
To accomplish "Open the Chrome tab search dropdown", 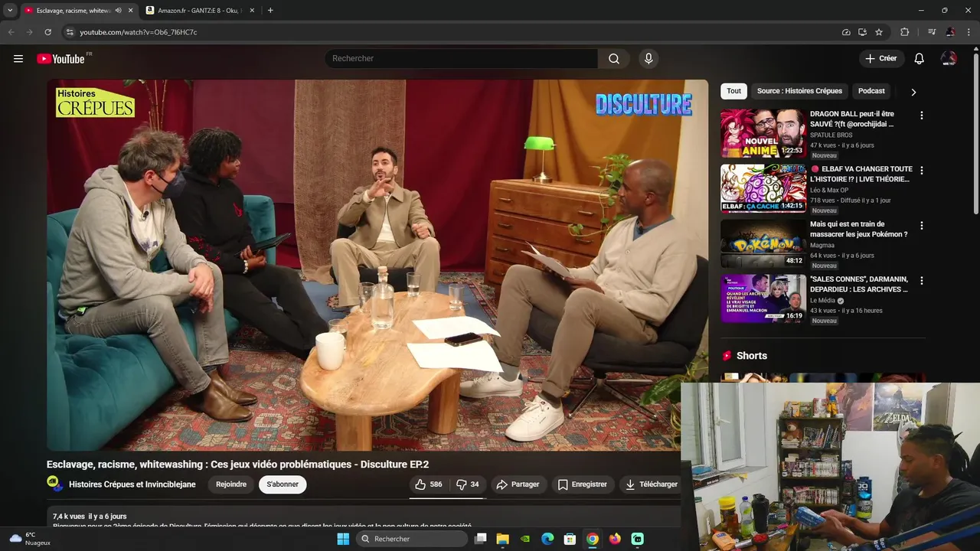I will point(10,11).
